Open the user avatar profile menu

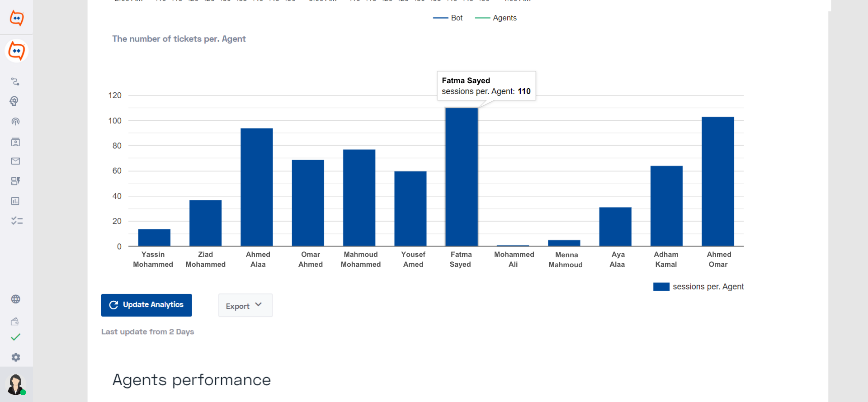point(16,384)
